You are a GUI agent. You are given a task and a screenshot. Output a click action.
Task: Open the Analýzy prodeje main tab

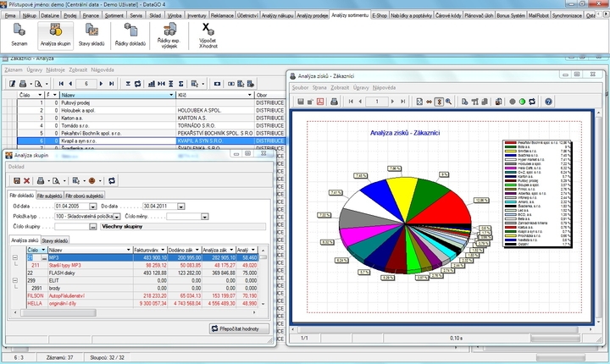click(313, 15)
